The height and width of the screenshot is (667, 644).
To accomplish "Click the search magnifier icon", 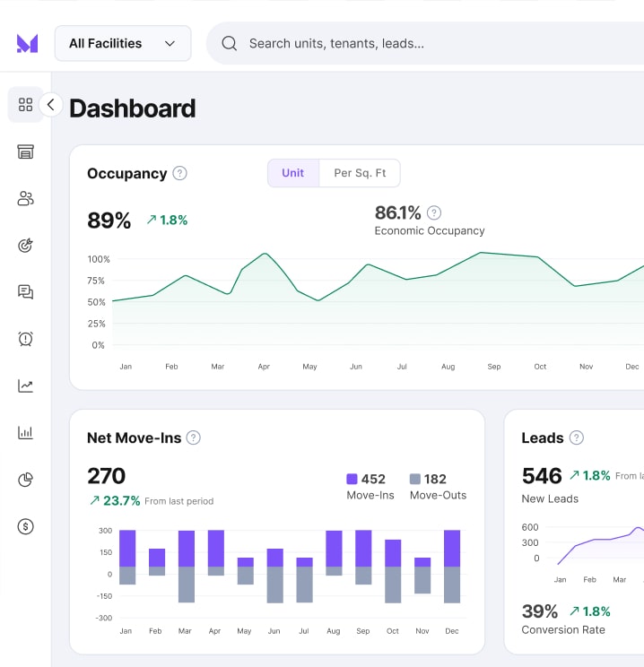I will click(x=229, y=43).
